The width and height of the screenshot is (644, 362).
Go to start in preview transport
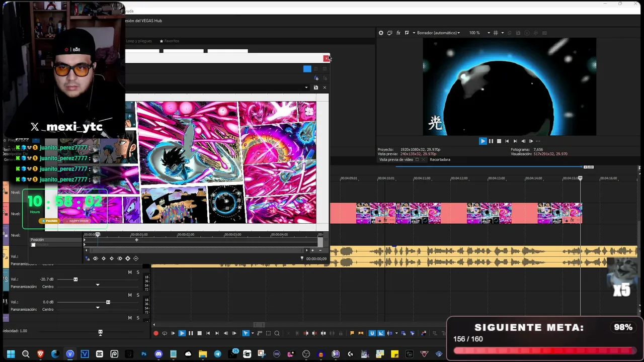point(507,141)
